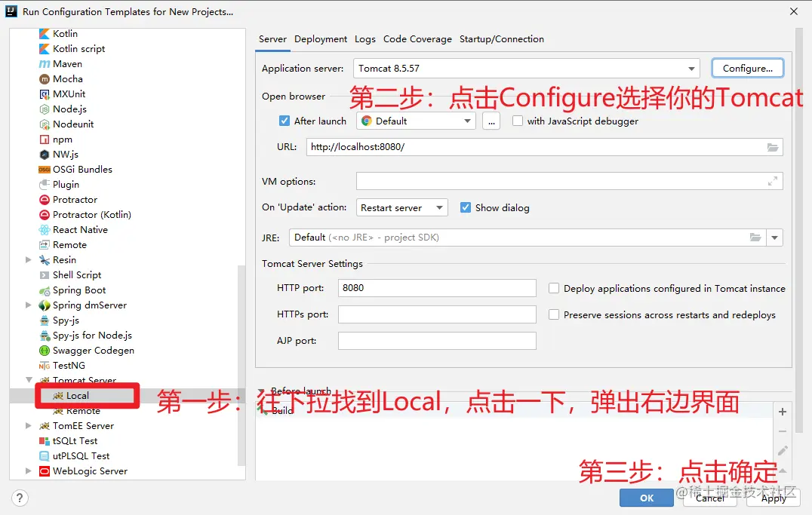Click the Kotlin configuration icon
The image size is (812, 515).
(45, 34)
